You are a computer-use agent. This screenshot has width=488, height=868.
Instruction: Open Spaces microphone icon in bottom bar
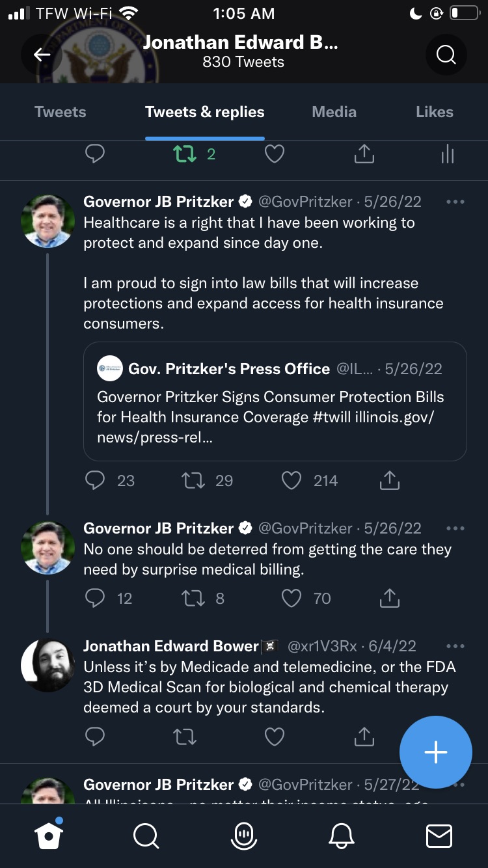tap(244, 835)
